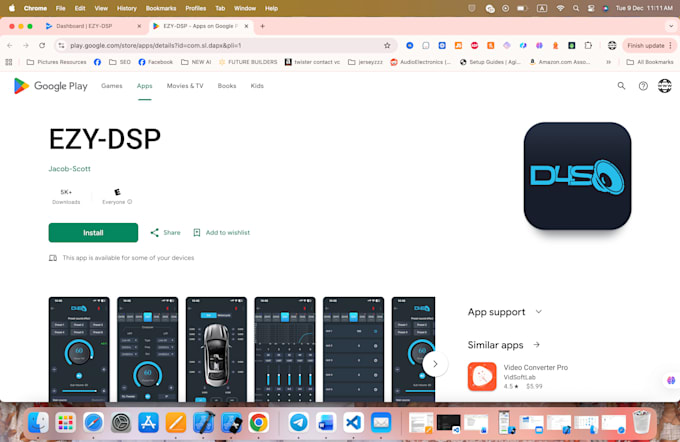
Task: Share the EZY-DSP app
Action: coord(165,232)
